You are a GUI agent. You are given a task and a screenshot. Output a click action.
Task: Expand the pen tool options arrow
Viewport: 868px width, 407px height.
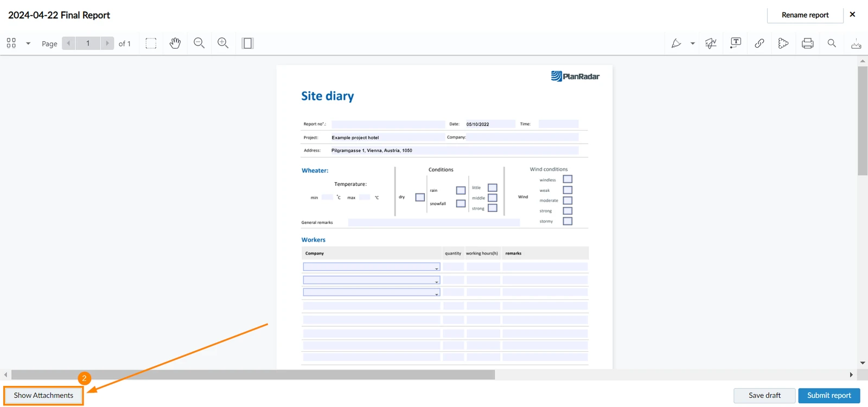pos(693,43)
